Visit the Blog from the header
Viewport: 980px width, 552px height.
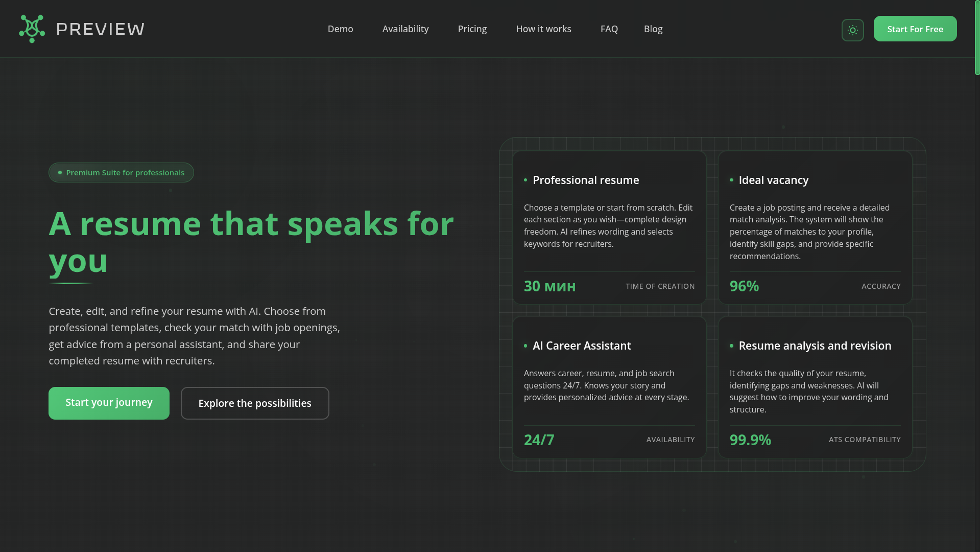[653, 29]
